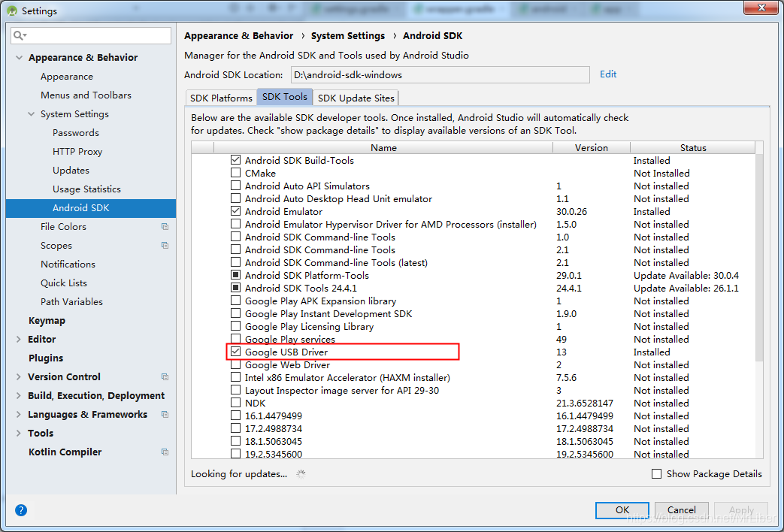Click the per-project icon next to Languages & Frameworks
Image resolution: width=784 pixels, height=532 pixels.
click(165, 415)
